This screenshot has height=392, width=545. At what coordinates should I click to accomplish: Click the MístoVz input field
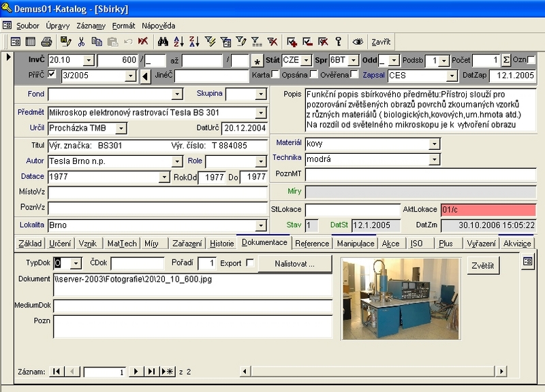[157, 192]
